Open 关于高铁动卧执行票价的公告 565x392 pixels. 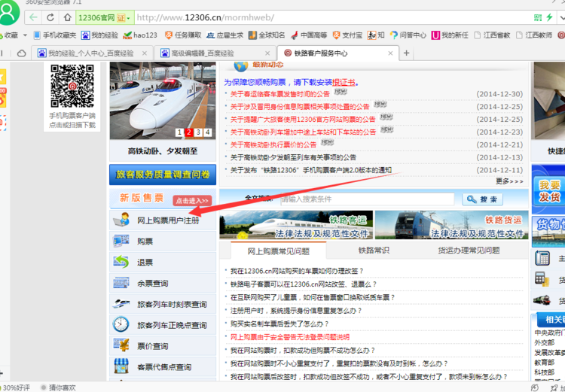273,144
